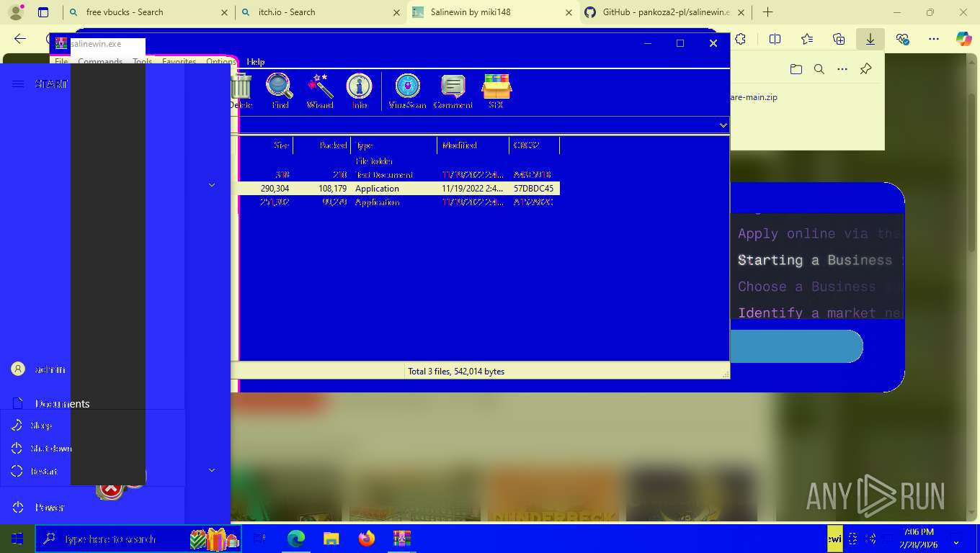Open the Info toolbar button in WinRAR
980x553 pixels.
(x=359, y=91)
